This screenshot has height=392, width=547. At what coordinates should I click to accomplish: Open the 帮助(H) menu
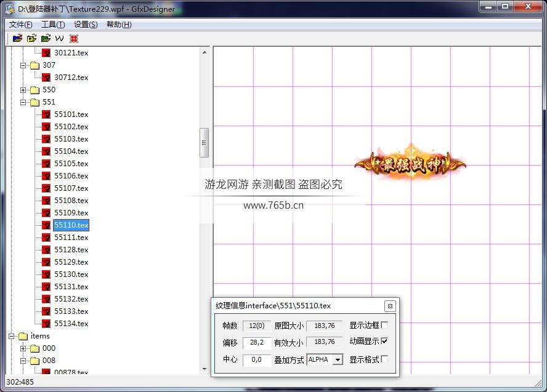click(x=119, y=25)
